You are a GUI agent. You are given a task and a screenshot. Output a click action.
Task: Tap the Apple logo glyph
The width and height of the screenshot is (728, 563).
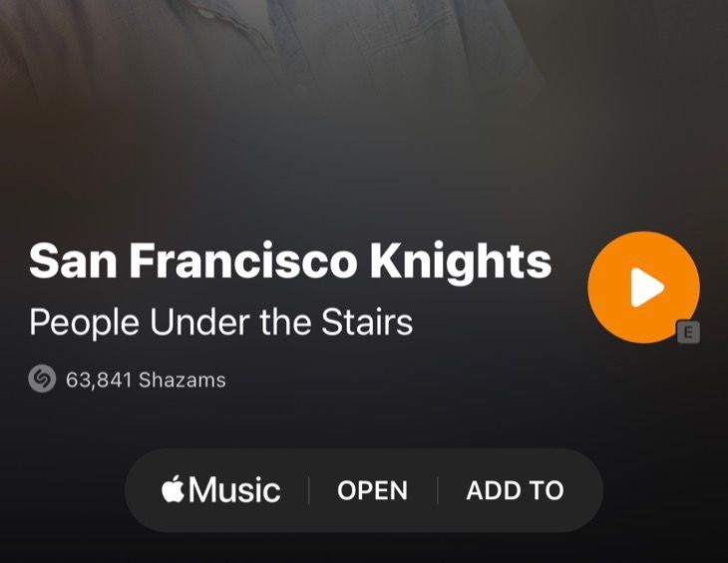pyautogui.click(x=173, y=489)
